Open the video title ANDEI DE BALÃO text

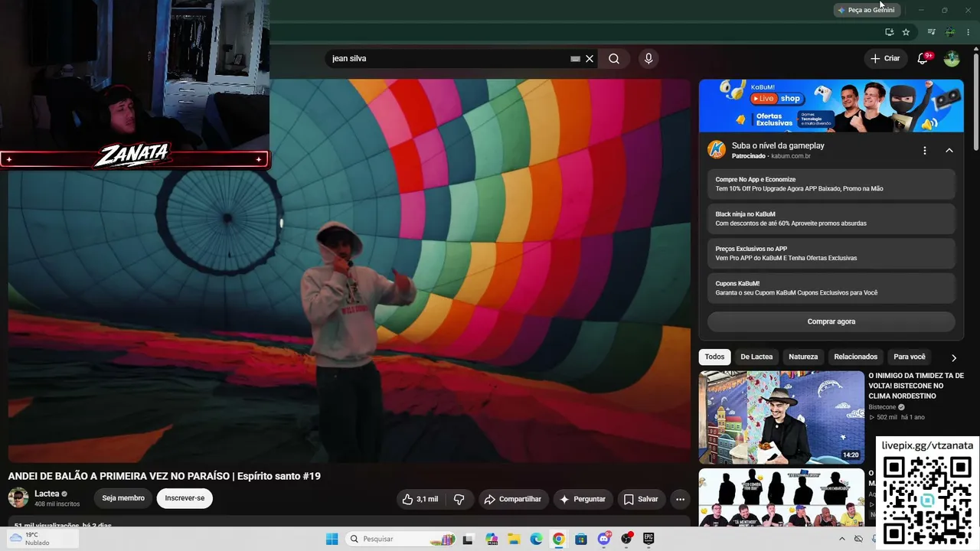point(164,476)
